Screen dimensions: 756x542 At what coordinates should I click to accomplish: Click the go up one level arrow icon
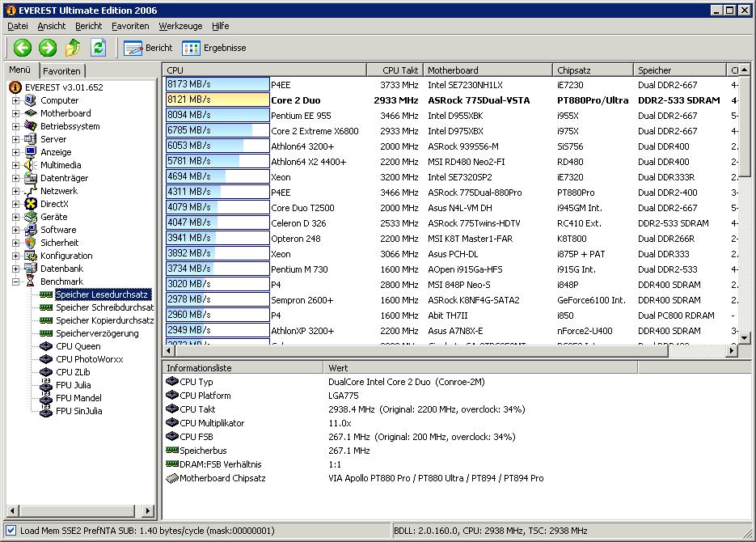(73, 47)
